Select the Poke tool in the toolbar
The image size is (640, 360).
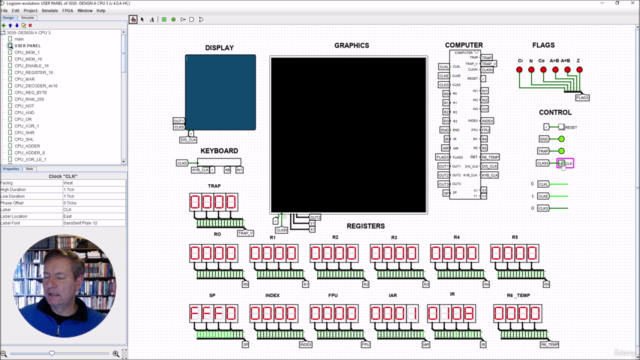click(x=133, y=19)
